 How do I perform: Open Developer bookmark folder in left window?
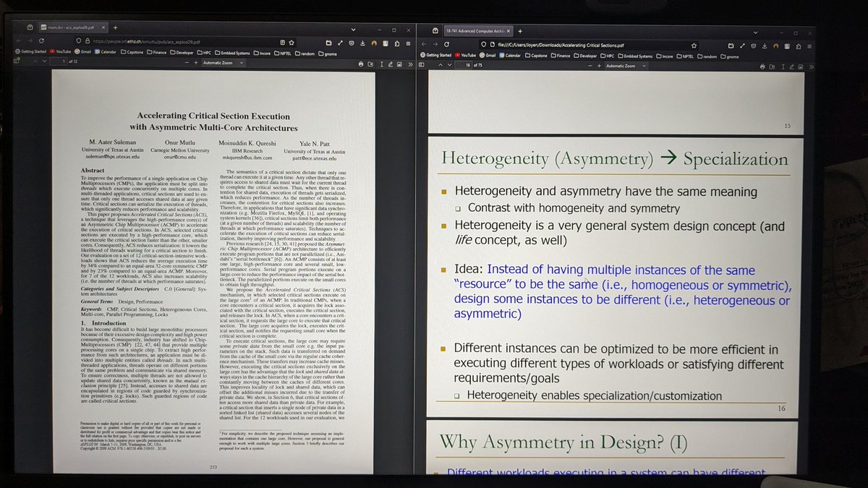(182, 52)
